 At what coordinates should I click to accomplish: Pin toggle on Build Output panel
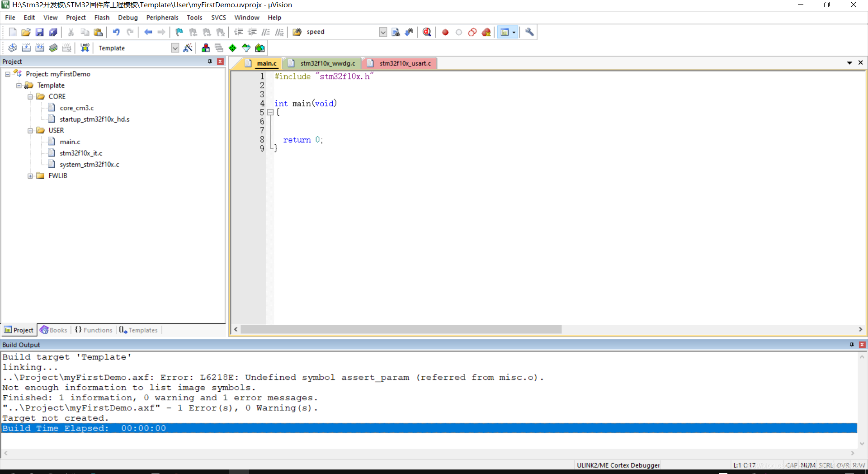852,345
